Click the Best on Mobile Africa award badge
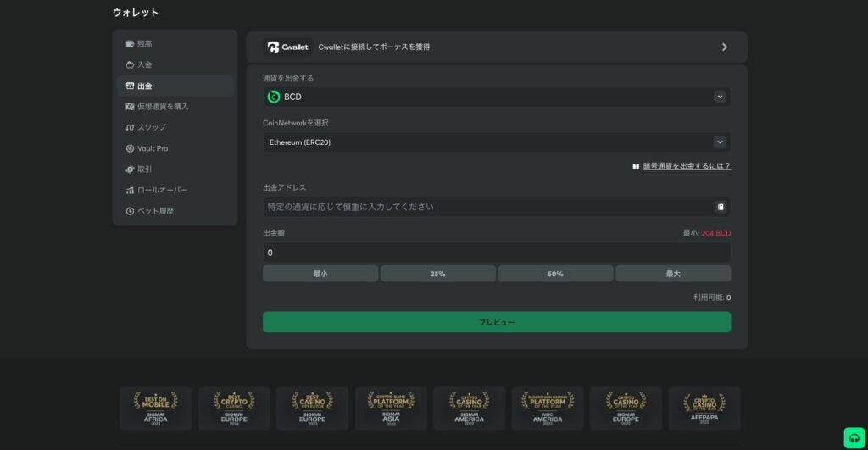The image size is (868, 450). point(156,408)
